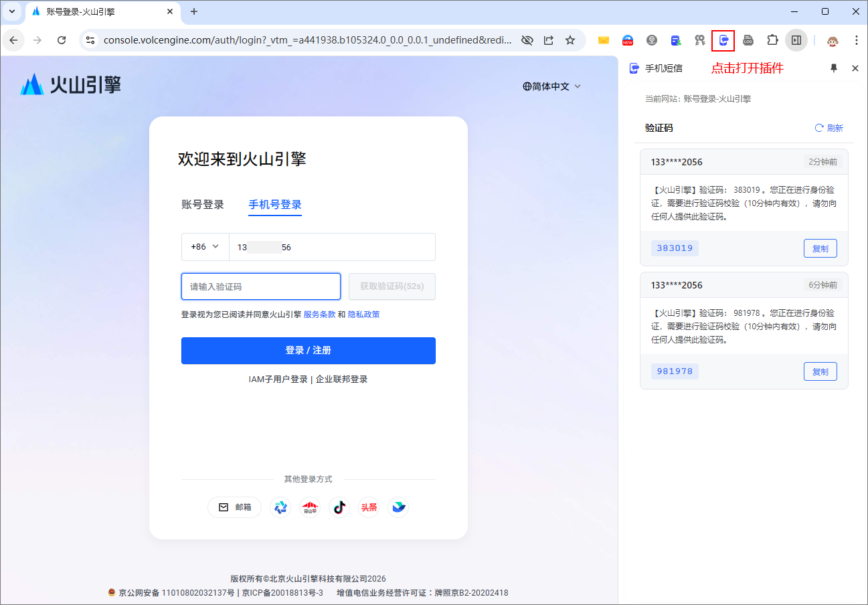Open the 企业联邦登录 link

point(342,379)
